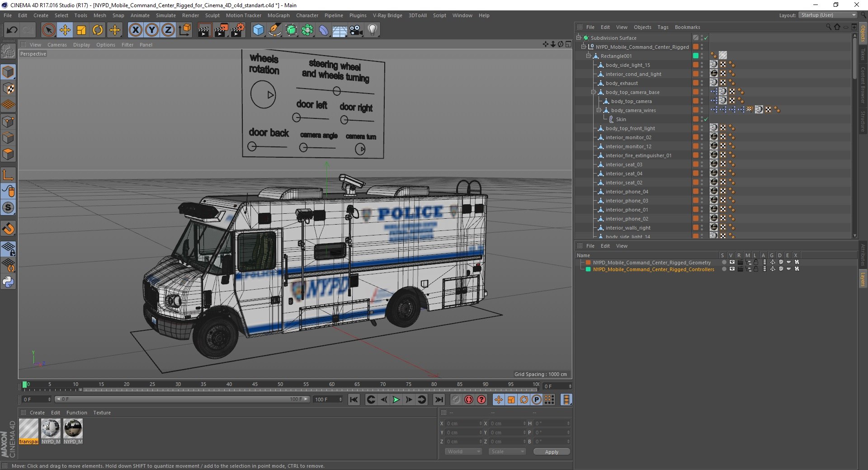Open the World coordinate dropdown

click(x=463, y=451)
